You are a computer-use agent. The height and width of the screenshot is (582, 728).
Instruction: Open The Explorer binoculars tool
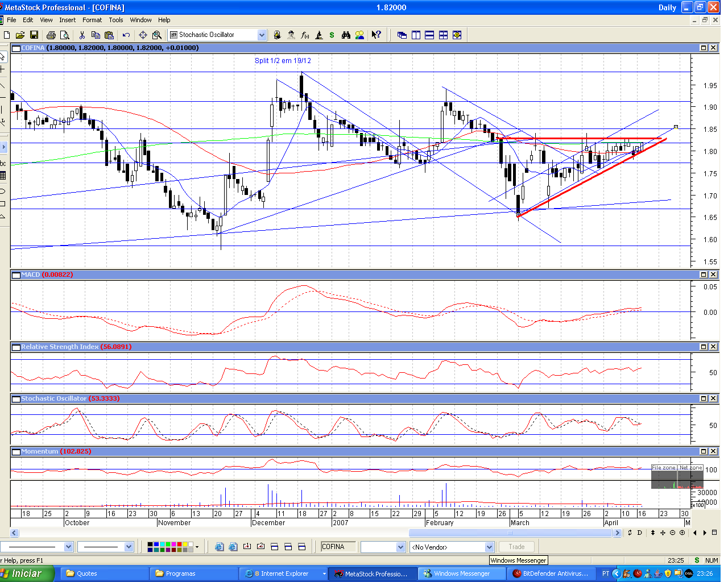[x=346, y=35]
